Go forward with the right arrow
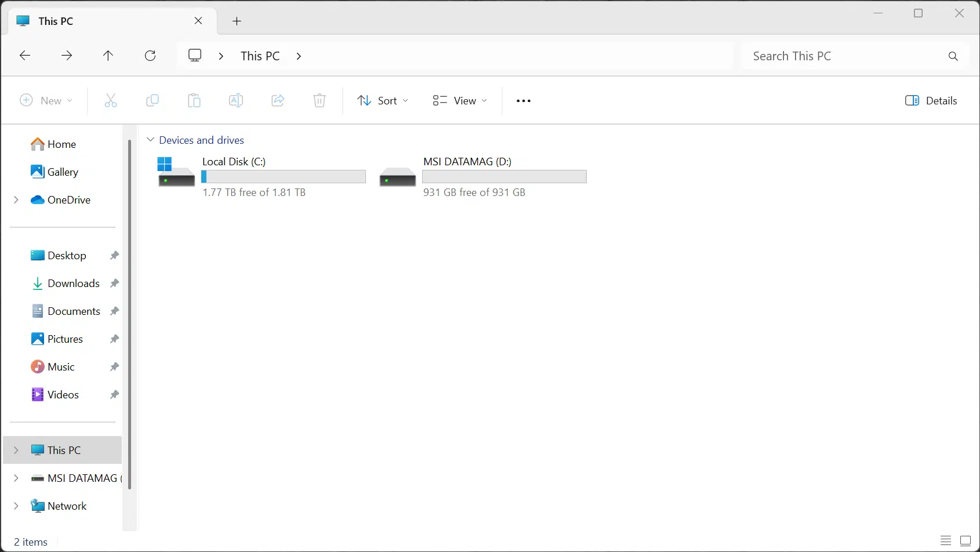980x552 pixels. point(67,56)
